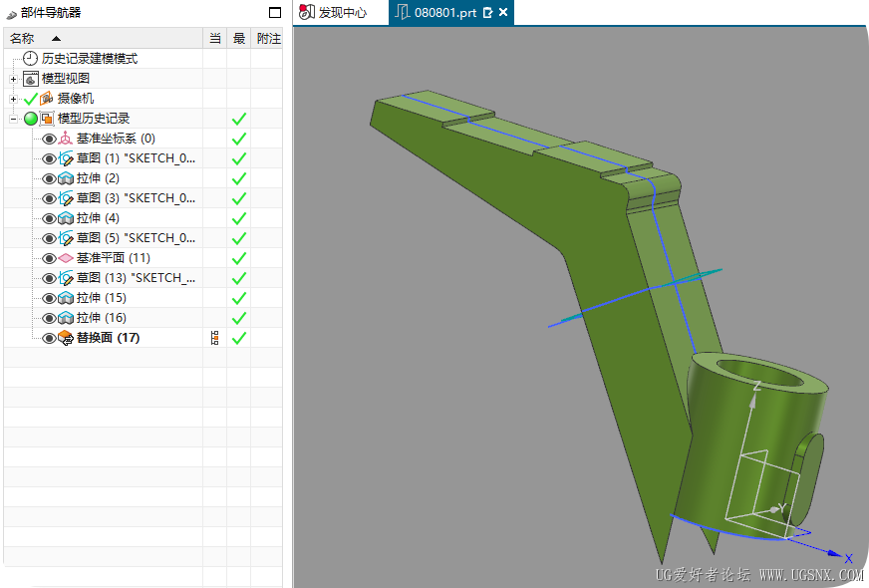
Task: Click the 替换面 (17) feature icon
Action: [66, 338]
